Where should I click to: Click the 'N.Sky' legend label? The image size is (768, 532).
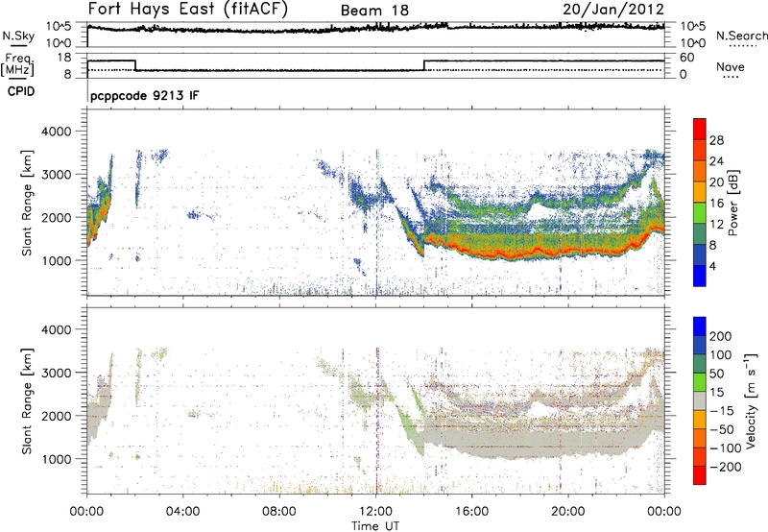(18, 36)
